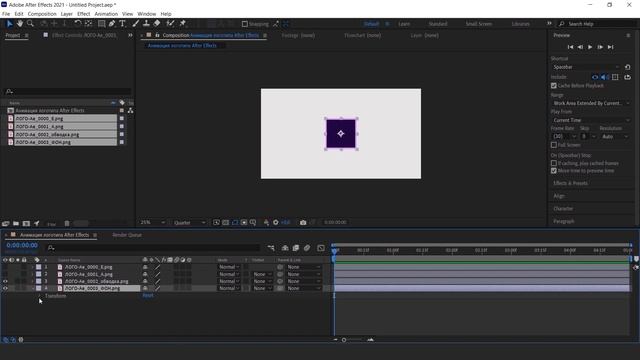The image size is (640, 360).
Task: Open the Layer menu
Action: point(67,14)
